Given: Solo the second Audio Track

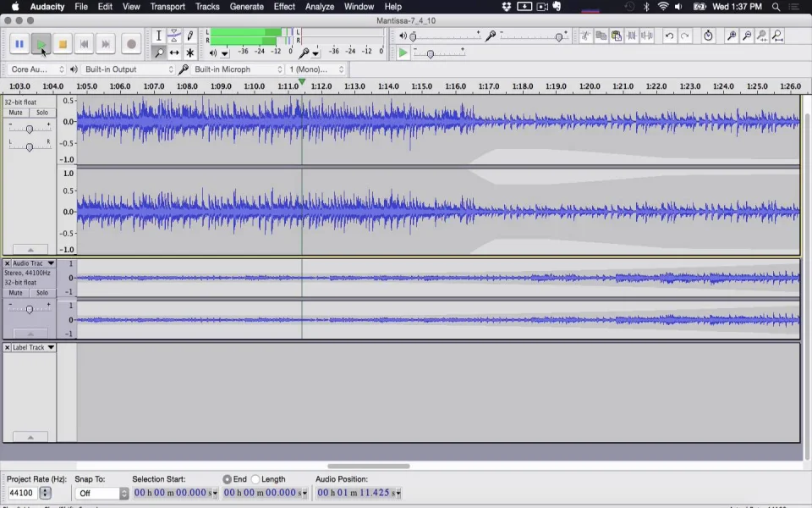Looking at the screenshot, I should click(41, 293).
